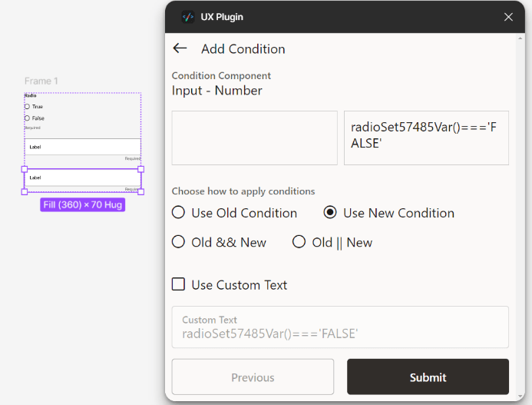Click the Add Condition heading text

tap(243, 49)
